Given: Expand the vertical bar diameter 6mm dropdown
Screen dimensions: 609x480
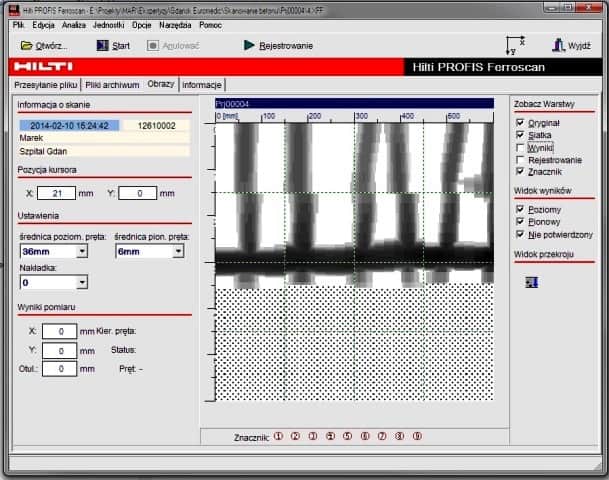Looking at the screenshot, I should point(178,251).
